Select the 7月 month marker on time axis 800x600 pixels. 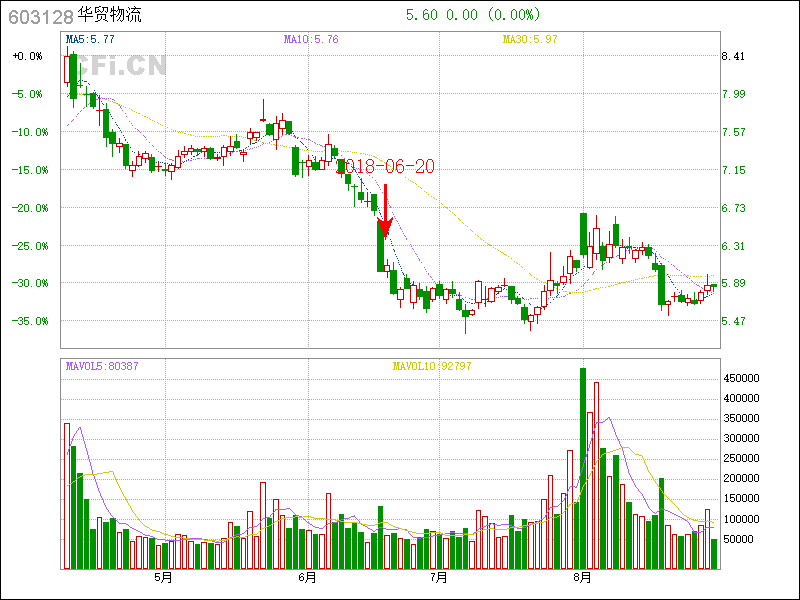pos(437,578)
